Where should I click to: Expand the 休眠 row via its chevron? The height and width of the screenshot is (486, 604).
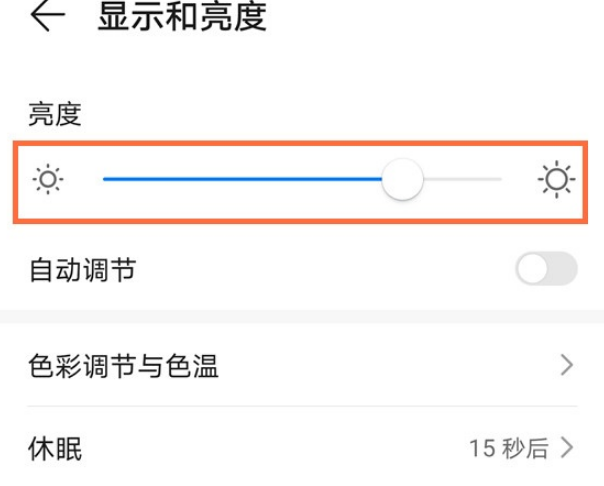pos(568,447)
